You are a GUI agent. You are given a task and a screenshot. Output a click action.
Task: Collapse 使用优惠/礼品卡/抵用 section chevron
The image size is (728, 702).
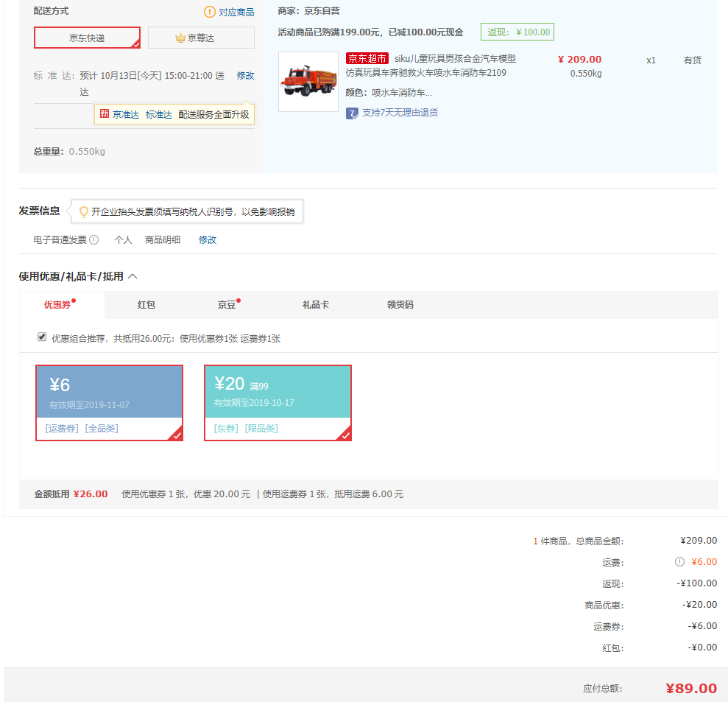click(132, 276)
